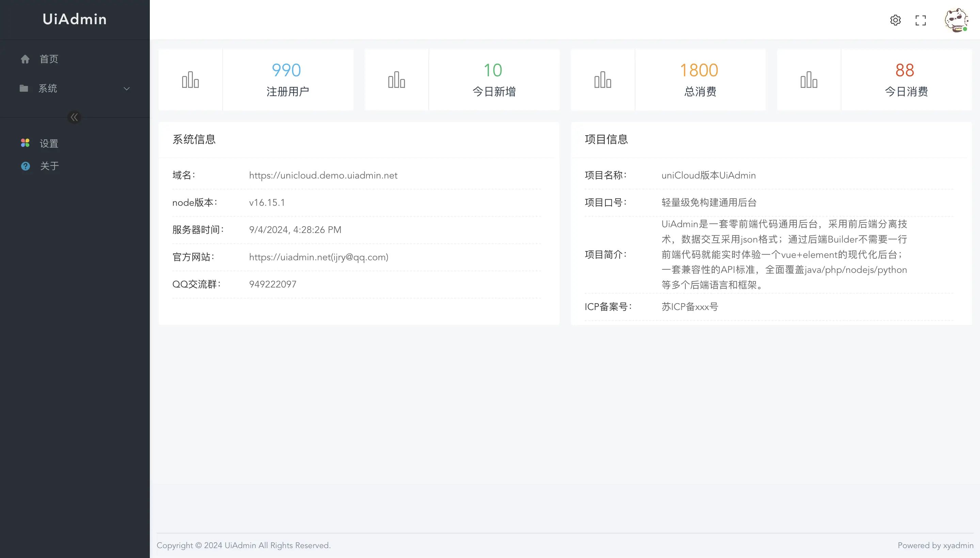The image size is (980, 558).
Task: Click the colorful 设置 icon in sidebar
Action: point(25,143)
